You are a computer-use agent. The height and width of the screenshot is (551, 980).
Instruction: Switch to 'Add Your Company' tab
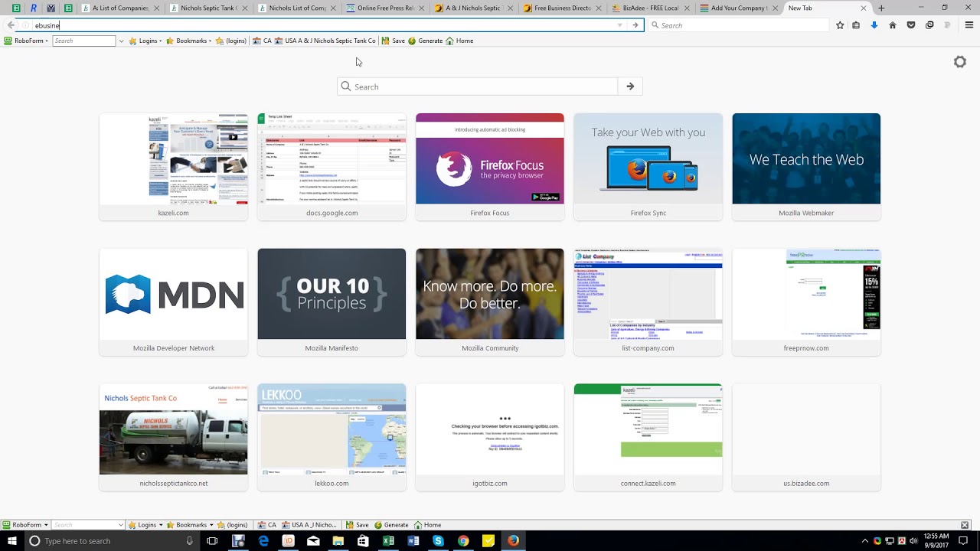[739, 8]
